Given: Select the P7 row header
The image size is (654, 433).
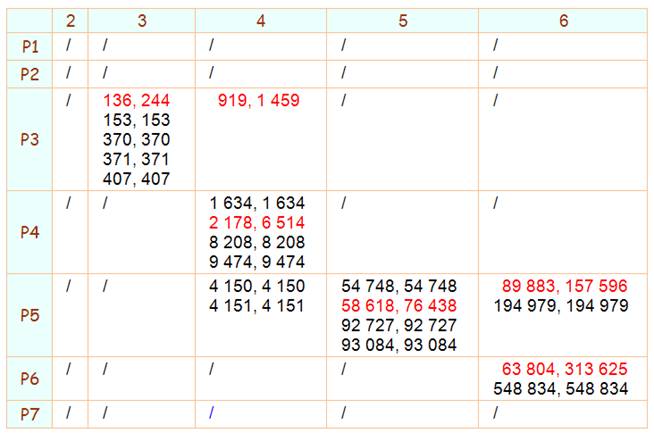Looking at the screenshot, I should [x=29, y=413].
